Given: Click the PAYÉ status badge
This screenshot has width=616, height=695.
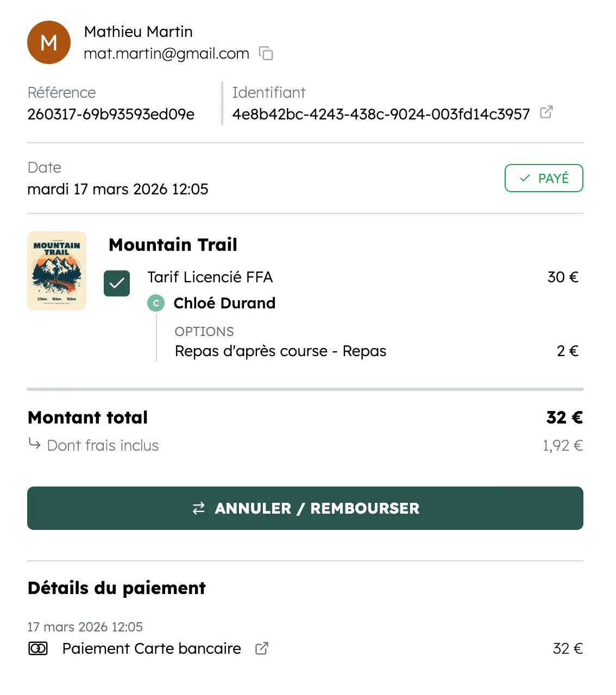Looking at the screenshot, I should 544,178.
